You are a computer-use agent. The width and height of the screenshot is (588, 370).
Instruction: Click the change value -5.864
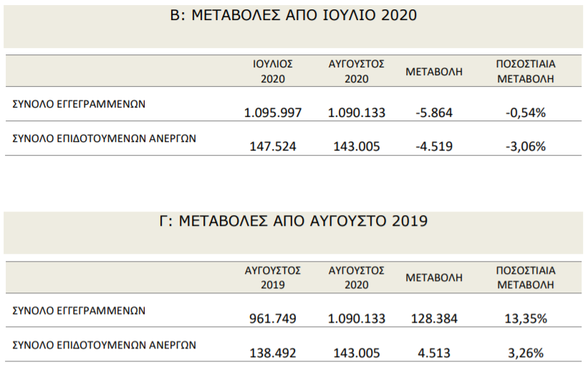tap(434, 113)
